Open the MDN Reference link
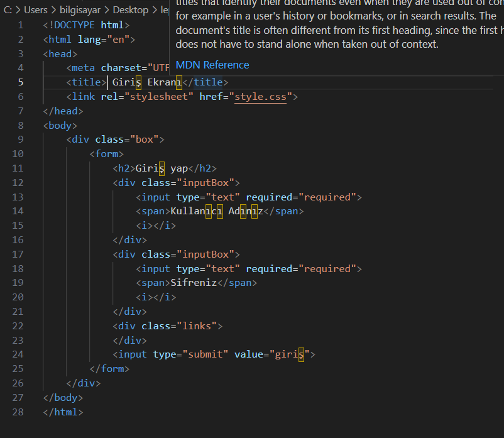 tap(212, 64)
